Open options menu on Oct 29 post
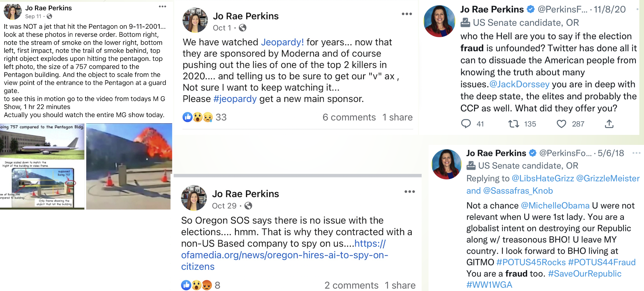Image resolution: width=644 pixels, height=291 pixels. [x=409, y=192]
